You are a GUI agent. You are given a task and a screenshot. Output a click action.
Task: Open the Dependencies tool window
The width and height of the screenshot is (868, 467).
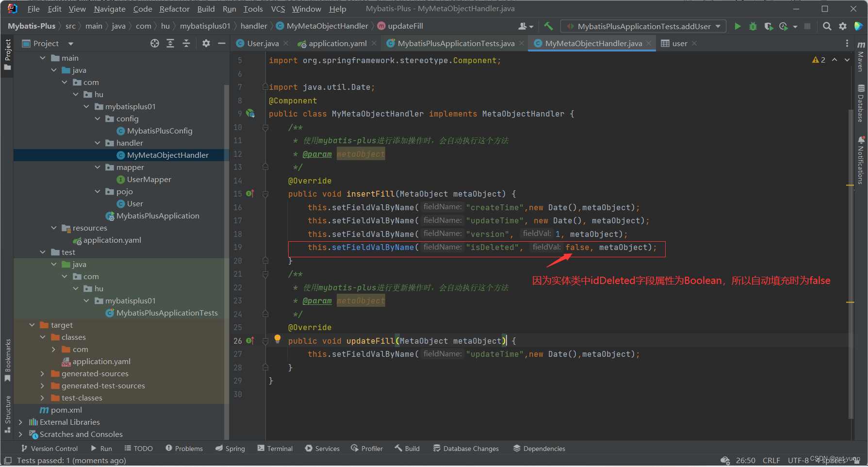[x=539, y=449]
